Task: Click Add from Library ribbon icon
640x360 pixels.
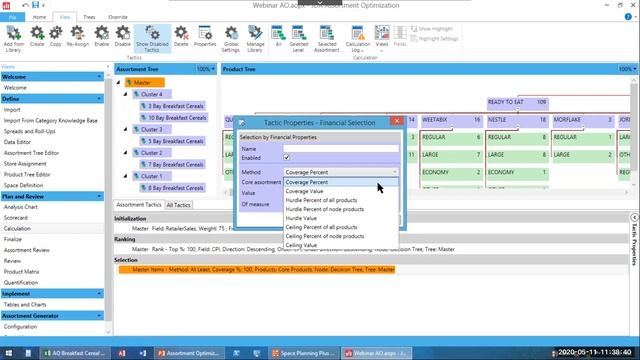Action: click(x=13, y=39)
